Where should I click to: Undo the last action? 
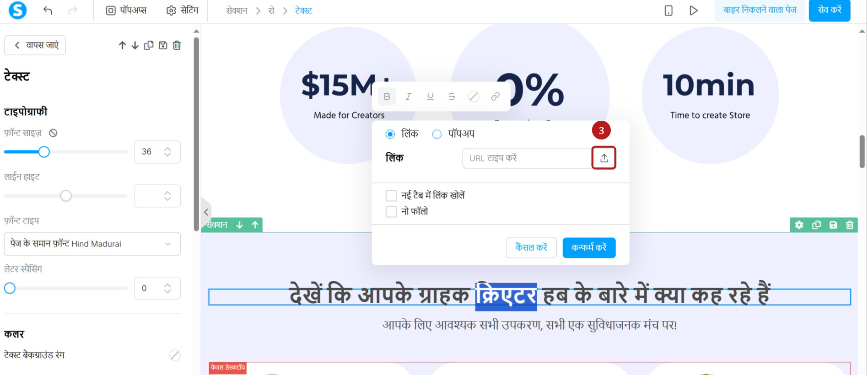coord(48,11)
